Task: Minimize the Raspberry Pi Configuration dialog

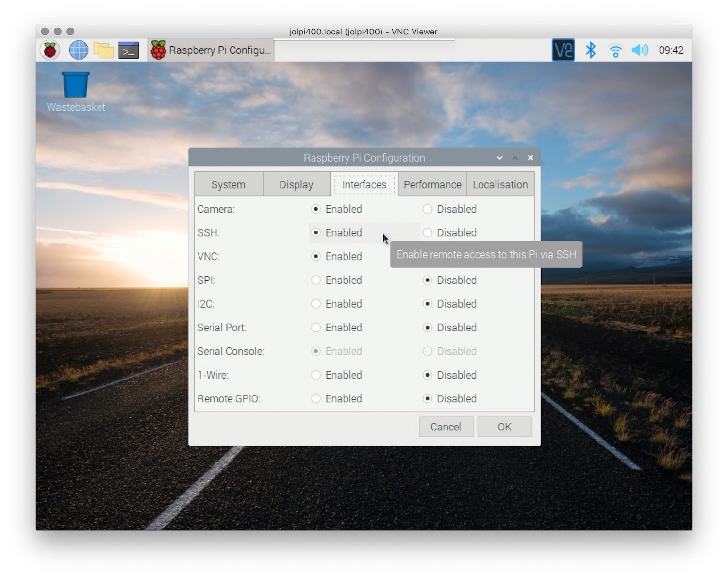Action: pos(500,158)
